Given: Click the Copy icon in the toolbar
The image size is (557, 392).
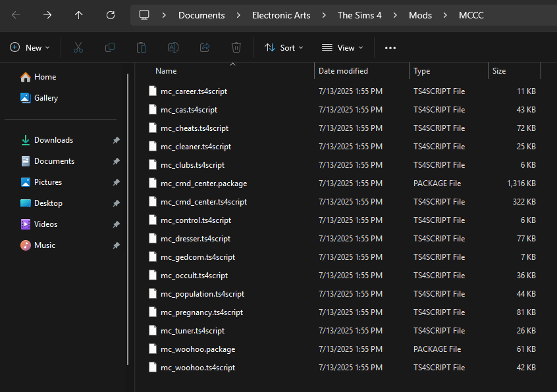Looking at the screenshot, I should point(109,47).
